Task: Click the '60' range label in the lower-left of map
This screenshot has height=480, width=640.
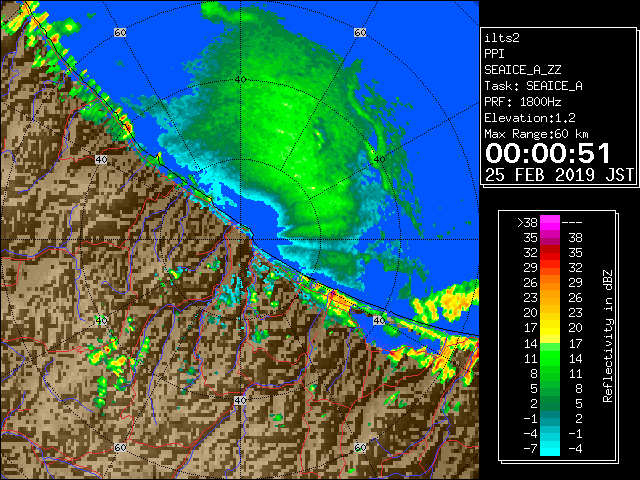Action: click(120, 447)
